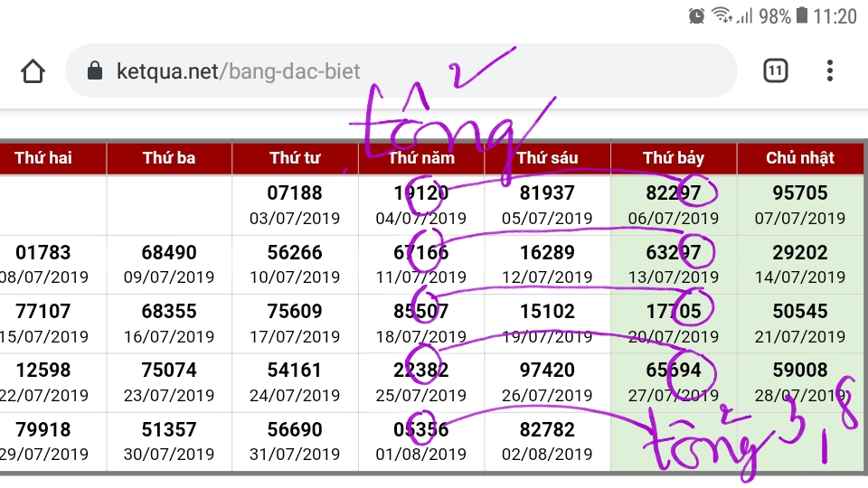
Task: Select the Thứ bảy column header
Action: 674,158
